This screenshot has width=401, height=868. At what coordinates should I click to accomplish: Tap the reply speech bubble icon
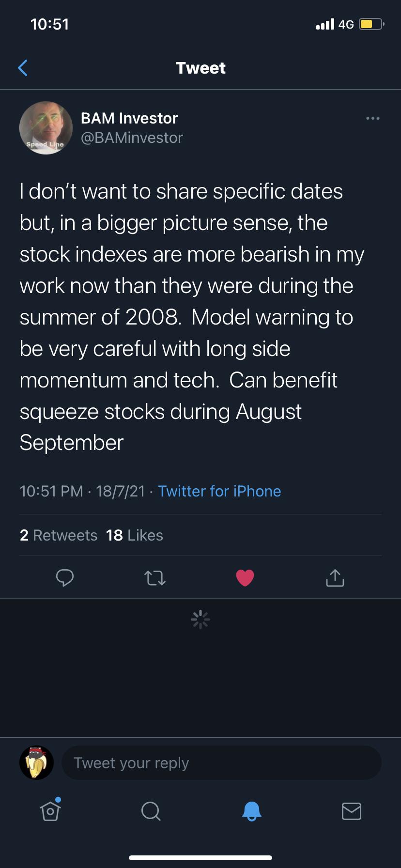click(x=64, y=577)
